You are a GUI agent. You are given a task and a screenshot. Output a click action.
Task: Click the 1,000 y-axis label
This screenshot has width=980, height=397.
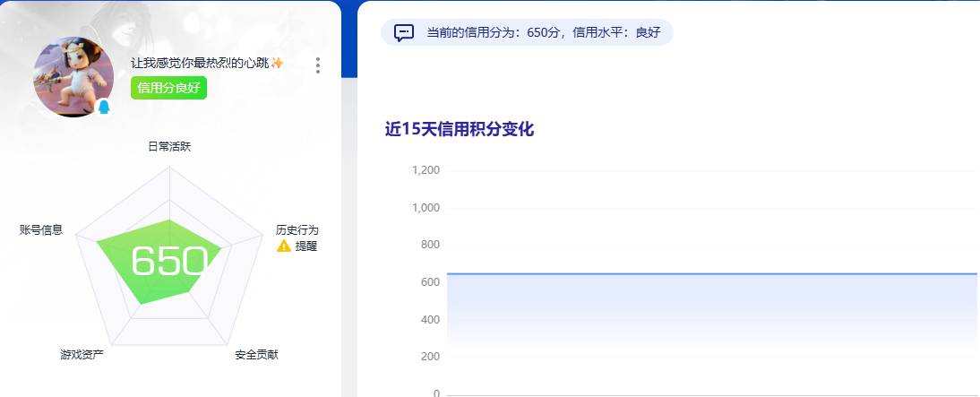(x=426, y=208)
